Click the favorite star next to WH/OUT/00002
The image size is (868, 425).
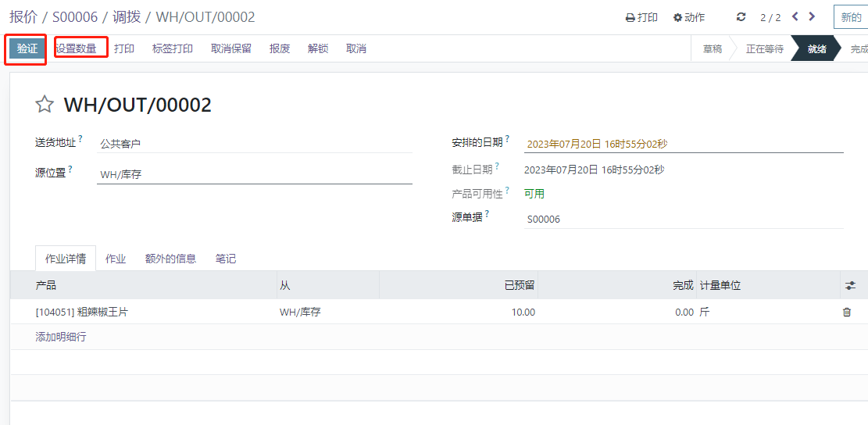point(45,105)
